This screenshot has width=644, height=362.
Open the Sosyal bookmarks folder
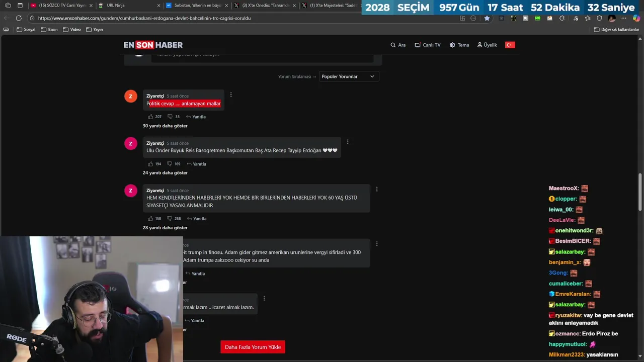(26, 29)
